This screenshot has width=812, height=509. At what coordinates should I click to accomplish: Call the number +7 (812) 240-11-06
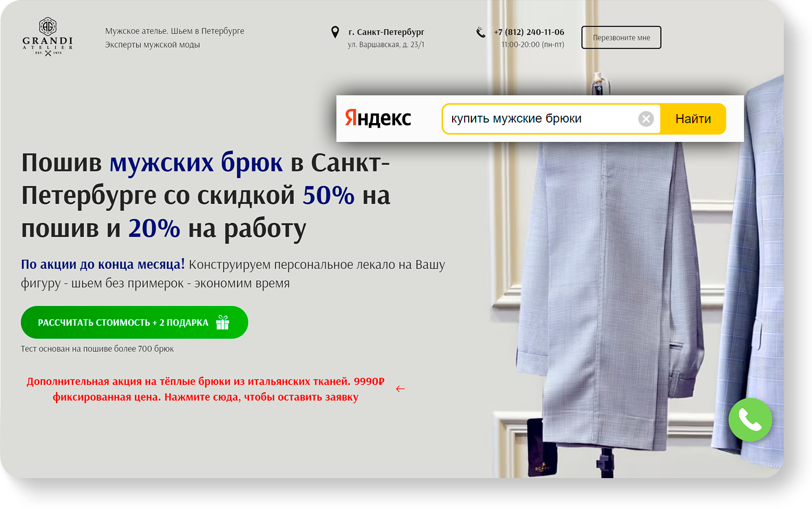click(529, 31)
